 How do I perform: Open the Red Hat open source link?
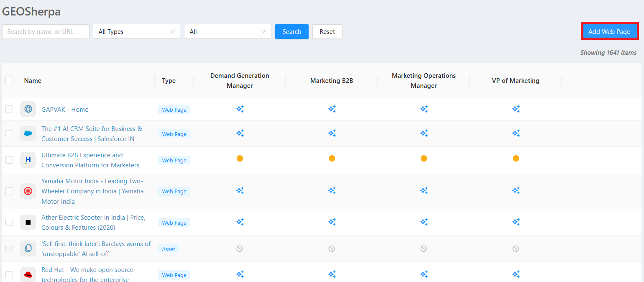(x=87, y=274)
